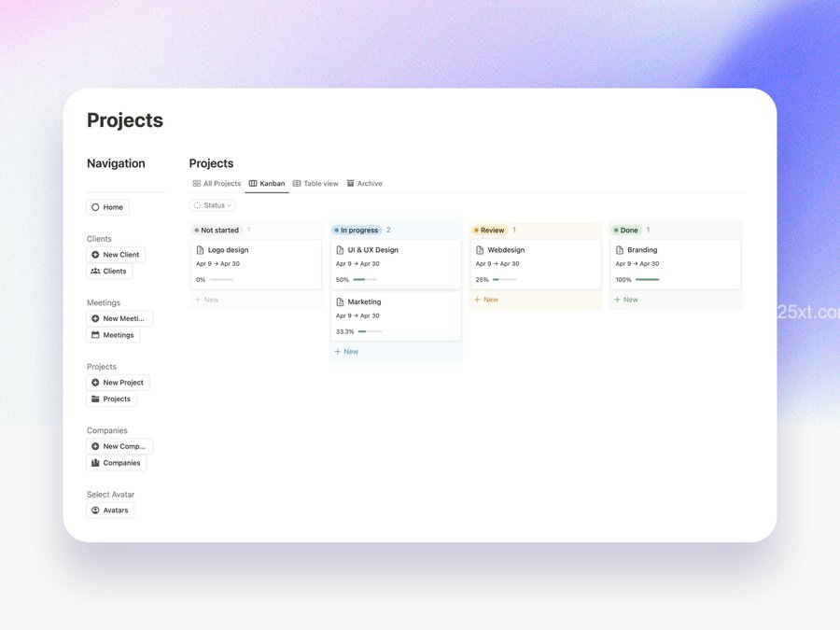Select the Kanban view tab
Image resolution: width=840 pixels, height=630 pixels.
click(267, 184)
